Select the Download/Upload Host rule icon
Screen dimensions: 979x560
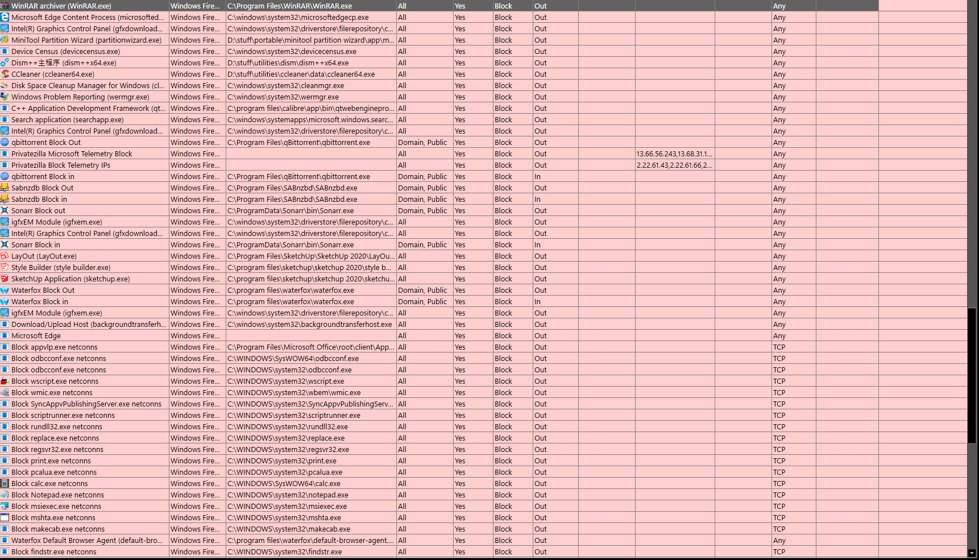point(5,324)
